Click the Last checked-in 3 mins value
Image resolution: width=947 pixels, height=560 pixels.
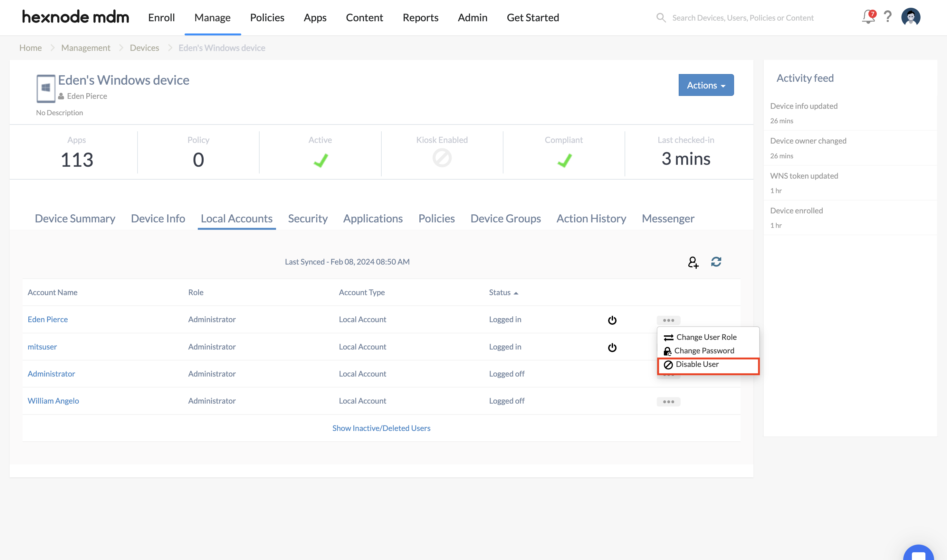pyautogui.click(x=686, y=159)
